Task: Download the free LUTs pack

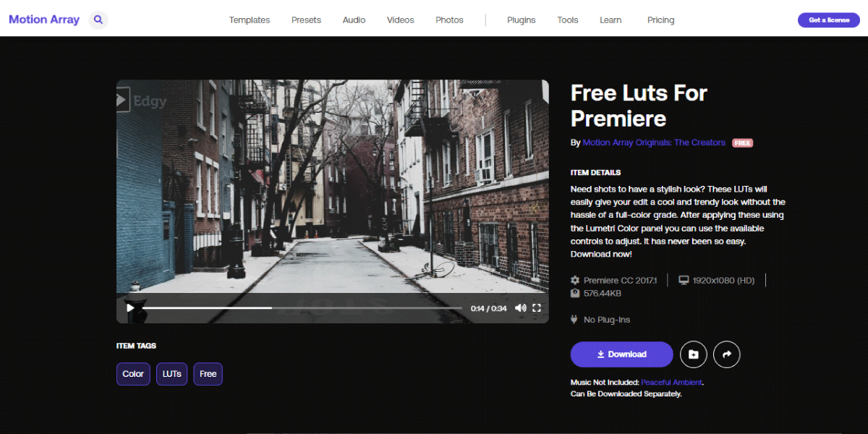Action: click(621, 354)
